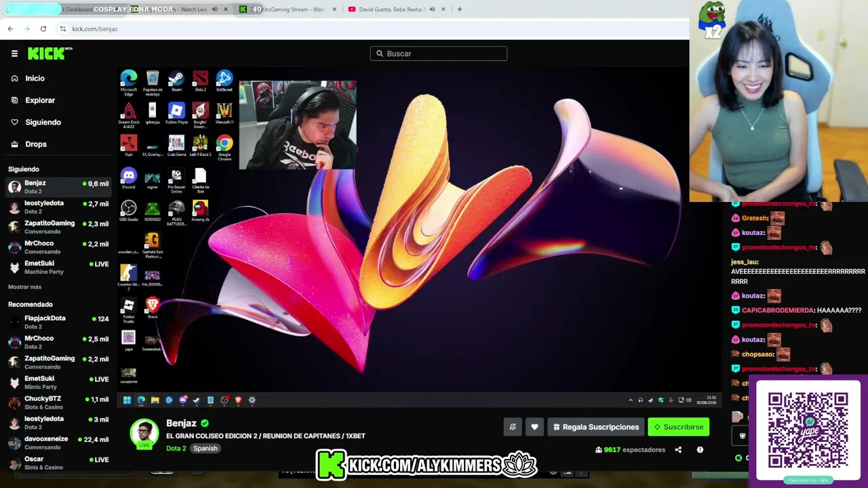
Task: Launch Dota 2 desktop shortcut
Action: tap(200, 81)
